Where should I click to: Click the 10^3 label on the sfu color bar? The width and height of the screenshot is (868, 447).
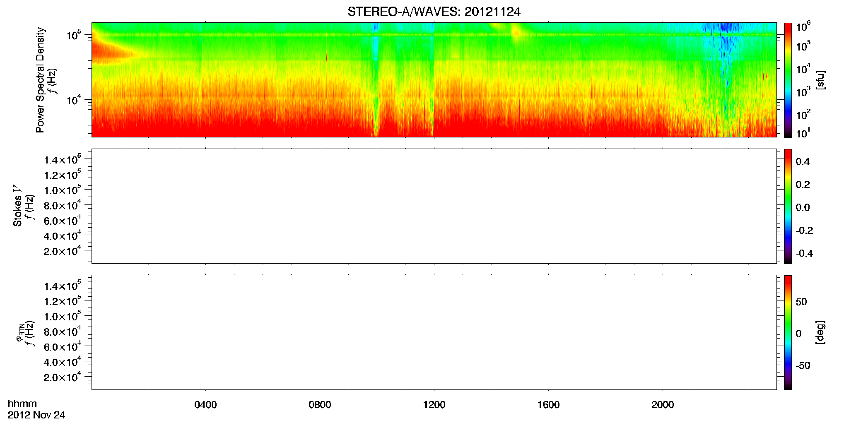pyautogui.click(x=803, y=91)
